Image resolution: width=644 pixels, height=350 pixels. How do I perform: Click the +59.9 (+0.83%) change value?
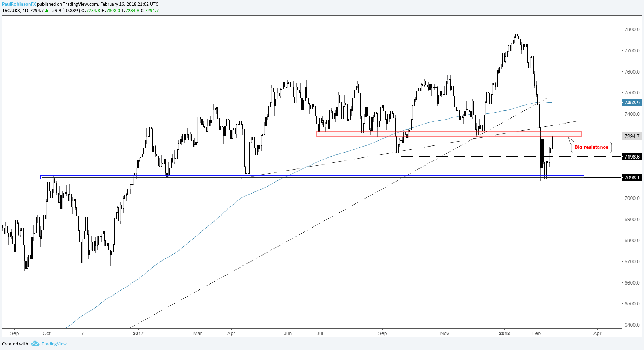65,10
